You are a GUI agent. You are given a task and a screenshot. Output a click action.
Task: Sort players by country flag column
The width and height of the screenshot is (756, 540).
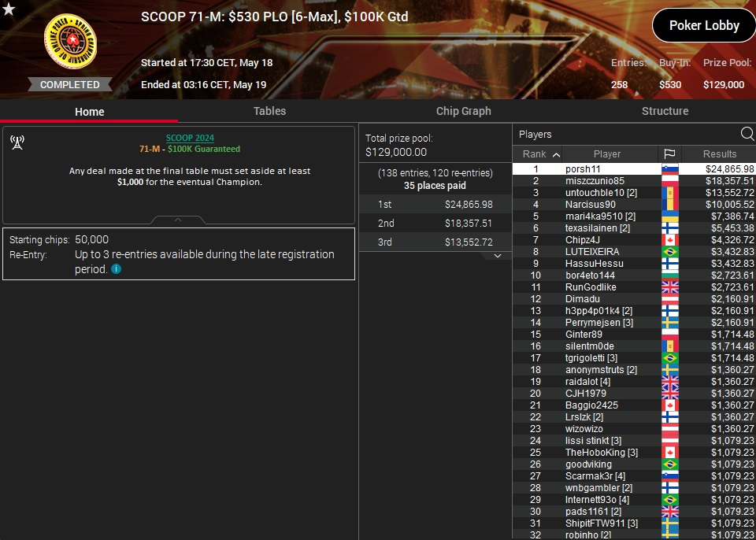tap(669, 154)
